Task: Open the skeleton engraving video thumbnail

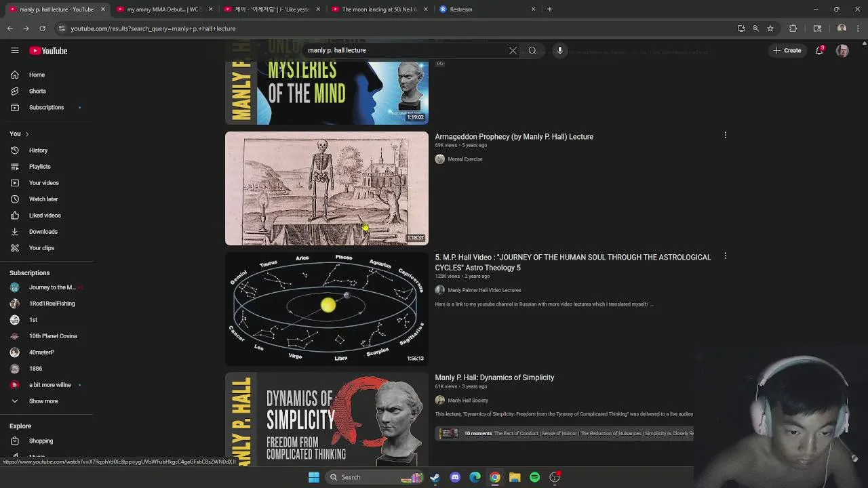Action: coord(327,188)
